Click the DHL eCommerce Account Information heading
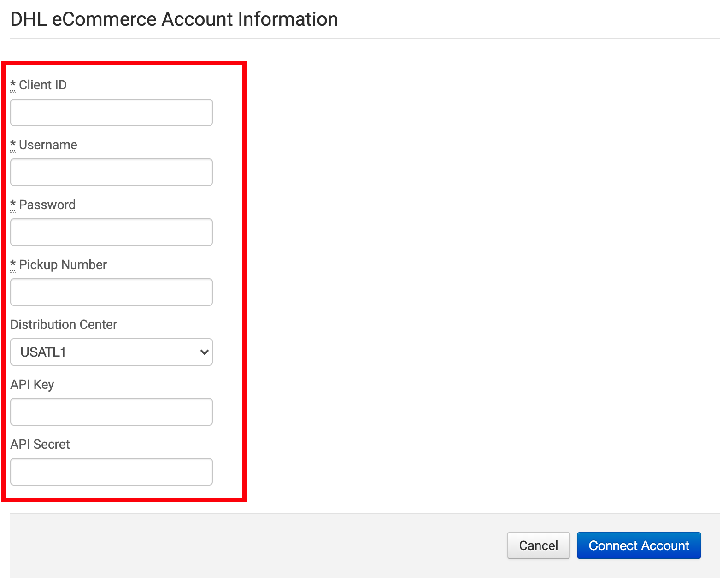Screen dimensions: 728x586 [174, 19]
